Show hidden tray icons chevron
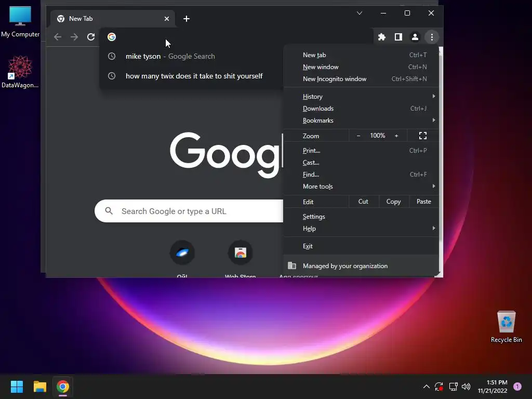The height and width of the screenshot is (399, 532). 427,387
